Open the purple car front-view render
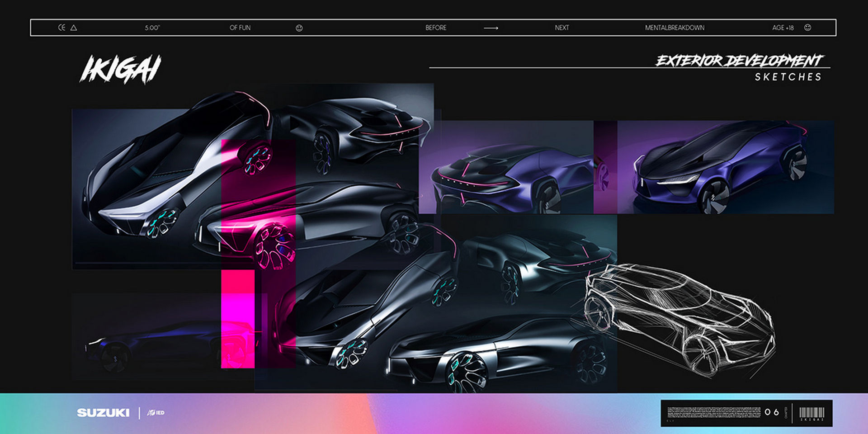The image size is (868, 434). coord(725,167)
